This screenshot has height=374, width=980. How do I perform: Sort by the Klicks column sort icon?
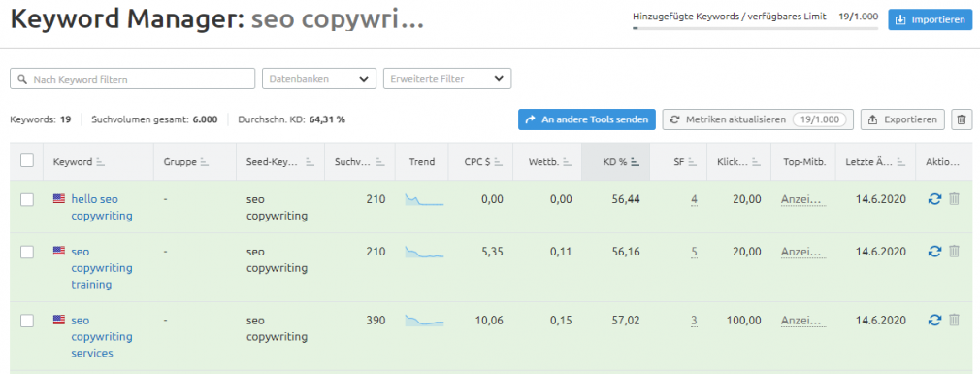(756, 162)
